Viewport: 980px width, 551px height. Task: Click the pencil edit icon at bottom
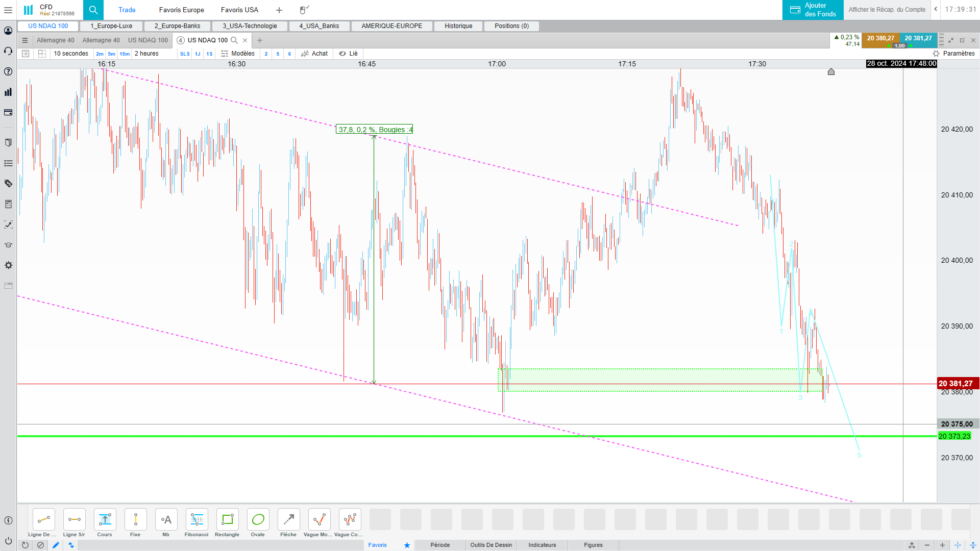[x=56, y=545]
